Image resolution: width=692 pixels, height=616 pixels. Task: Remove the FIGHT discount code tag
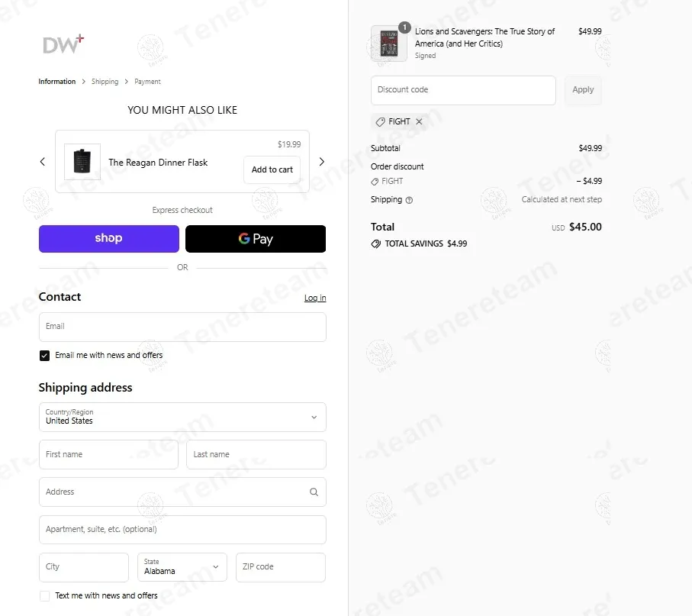click(x=419, y=121)
